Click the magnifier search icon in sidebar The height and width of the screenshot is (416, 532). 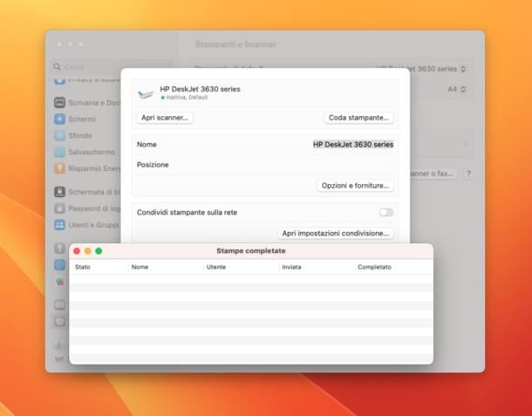(x=57, y=66)
